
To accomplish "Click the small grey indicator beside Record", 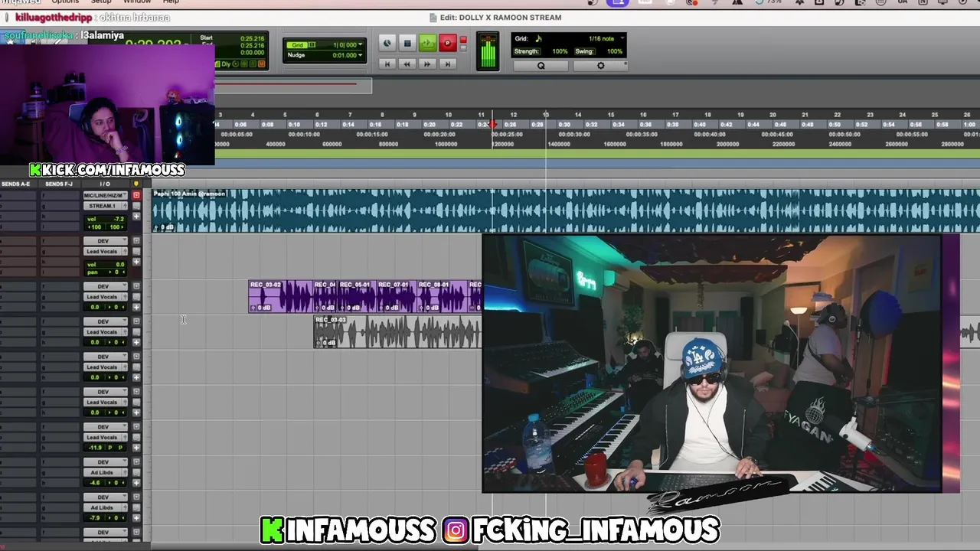I will tap(462, 48).
